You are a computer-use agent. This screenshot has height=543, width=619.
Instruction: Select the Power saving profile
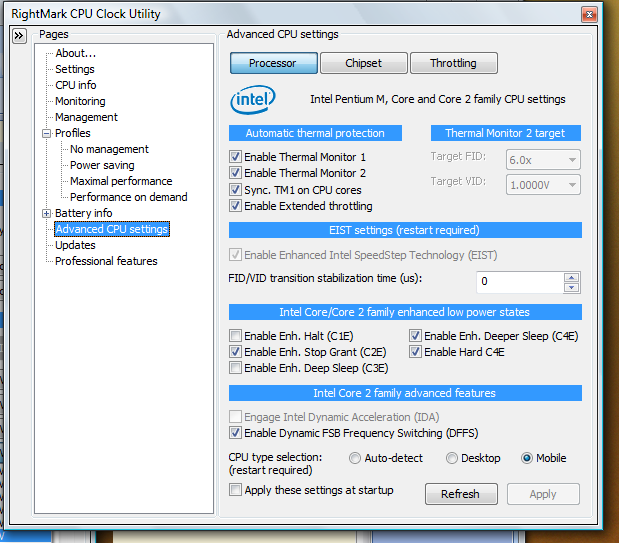pos(102,165)
